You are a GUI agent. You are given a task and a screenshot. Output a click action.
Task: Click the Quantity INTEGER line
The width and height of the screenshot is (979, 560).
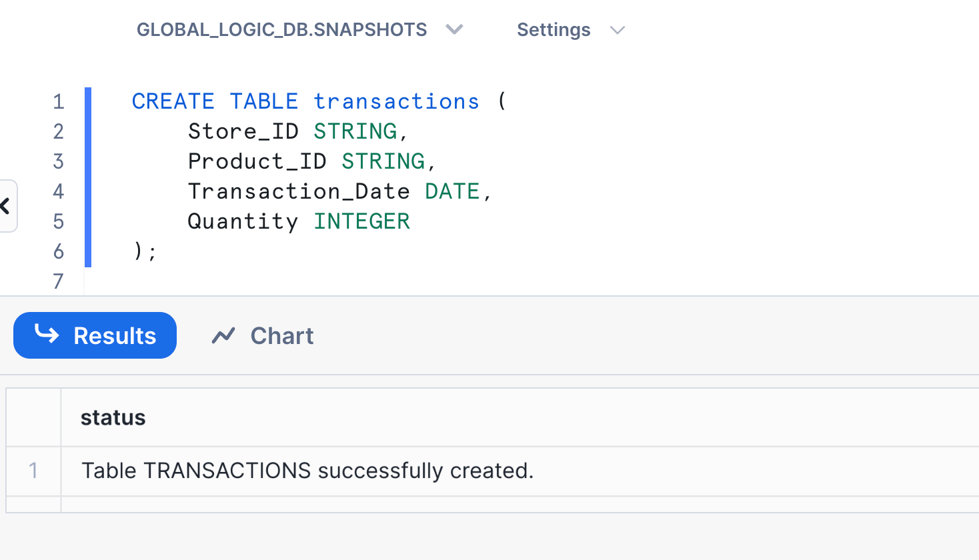pos(299,221)
